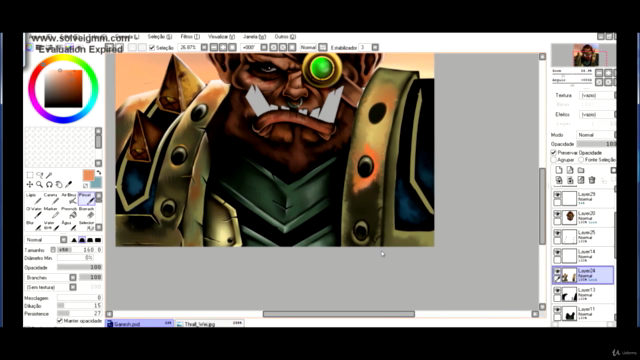This screenshot has height=360, width=640.
Task: Select the zoom magnifier tool
Action: tap(40, 184)
